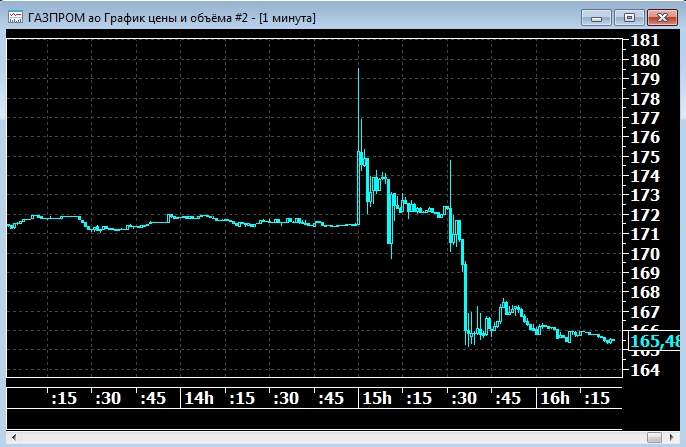
Task: Click the 181 price level on scale
Action: [x=646, y=41]
